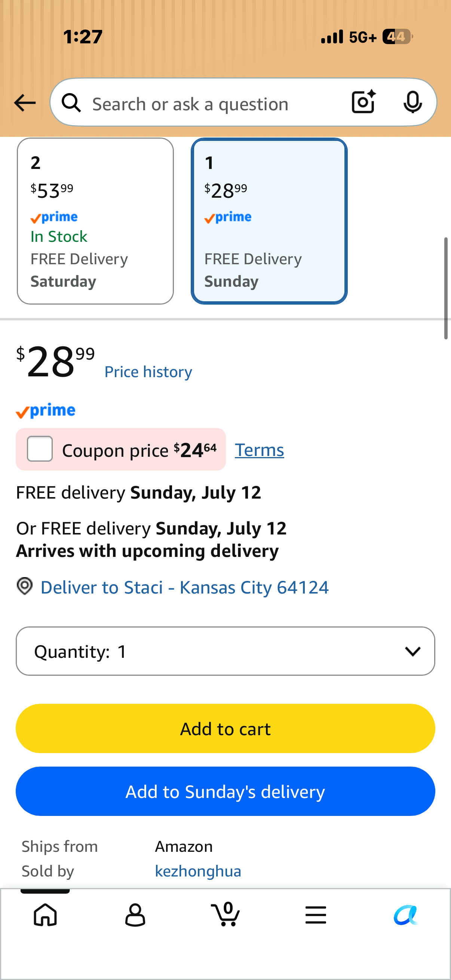The image size is (451, 980).
Task: Tap the microphone voice search icon
Action: [x=412, y=102]
